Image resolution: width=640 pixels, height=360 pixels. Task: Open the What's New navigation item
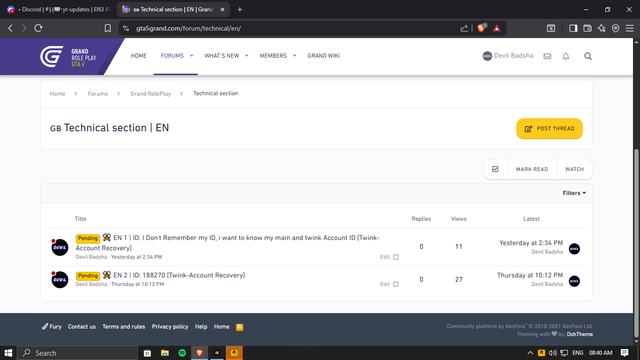222,56
